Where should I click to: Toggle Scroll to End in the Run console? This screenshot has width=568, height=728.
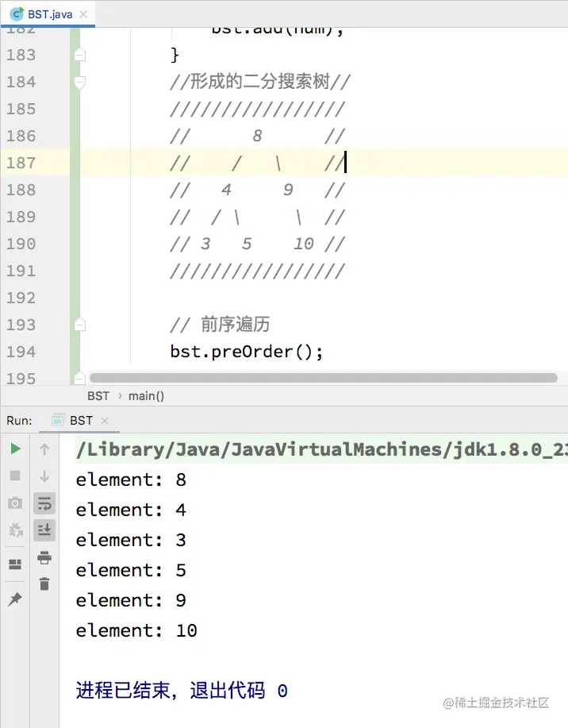point(44,530)
